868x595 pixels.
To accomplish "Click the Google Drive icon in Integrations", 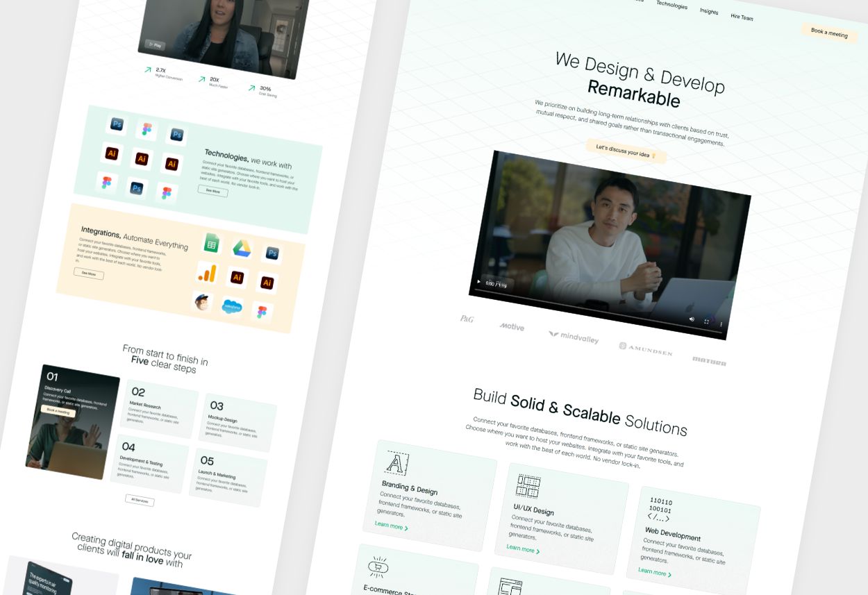I will coord(242,248).
